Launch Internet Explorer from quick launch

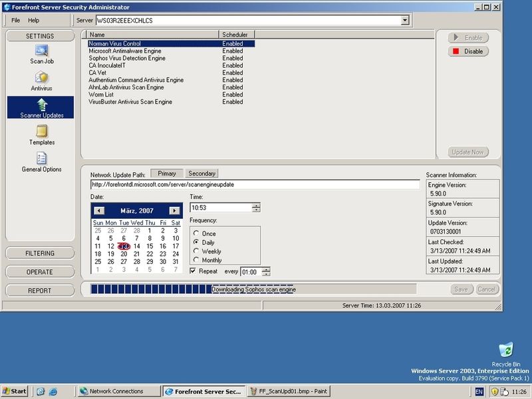(x=53, y=392)
